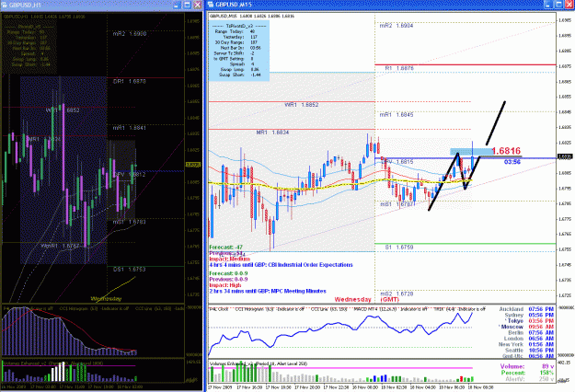Click the Next Bar In row in info box

click(x=240, y=48)
